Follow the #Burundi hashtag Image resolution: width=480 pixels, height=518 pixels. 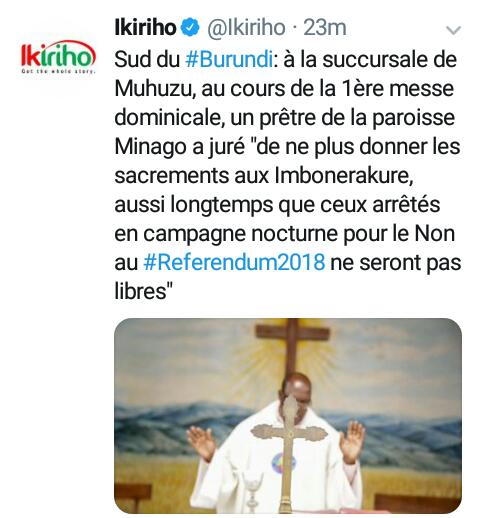(x=229, y=60)
